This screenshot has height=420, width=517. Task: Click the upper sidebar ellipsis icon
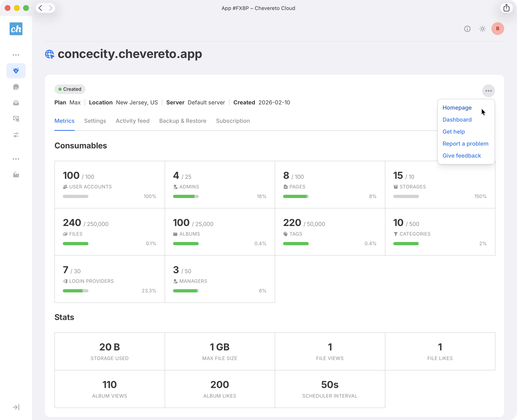pyautogui.click(x=16, y=55)
